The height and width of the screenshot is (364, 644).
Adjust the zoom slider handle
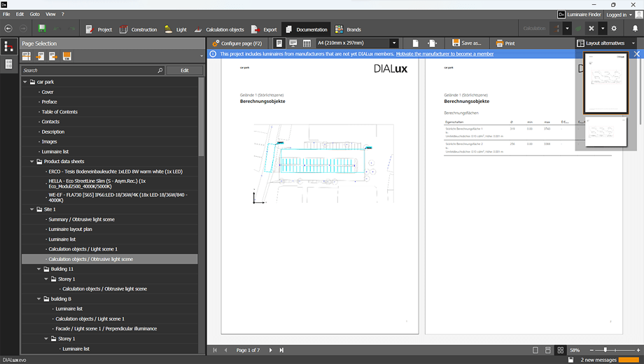605,350
